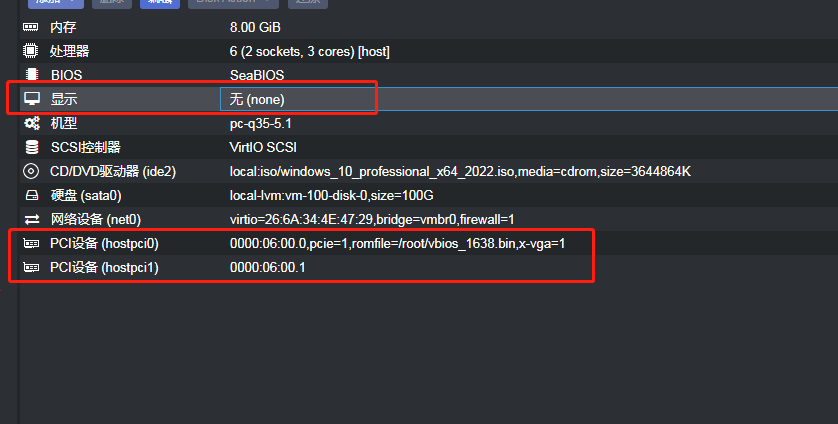
Task: Open the Disk Action dropdown
Action: coord(233,3)
